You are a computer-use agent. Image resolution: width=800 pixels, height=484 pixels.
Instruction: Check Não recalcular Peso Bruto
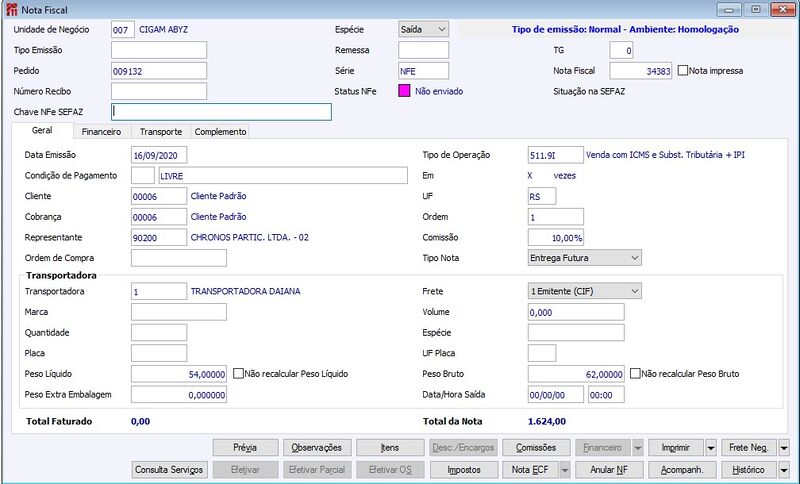tap(635, 374)
